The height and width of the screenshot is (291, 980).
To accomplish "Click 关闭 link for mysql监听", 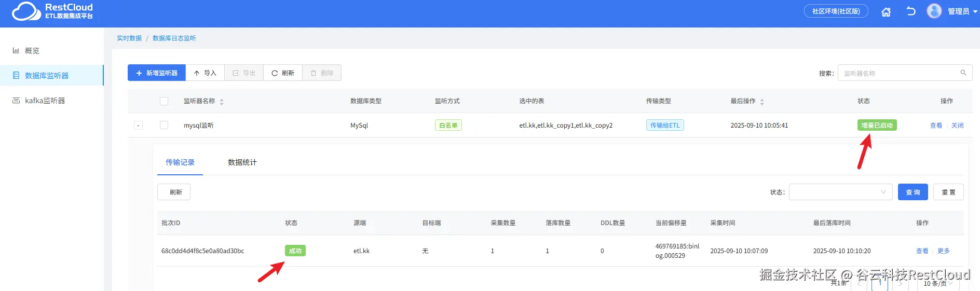I will click(957, 126).
